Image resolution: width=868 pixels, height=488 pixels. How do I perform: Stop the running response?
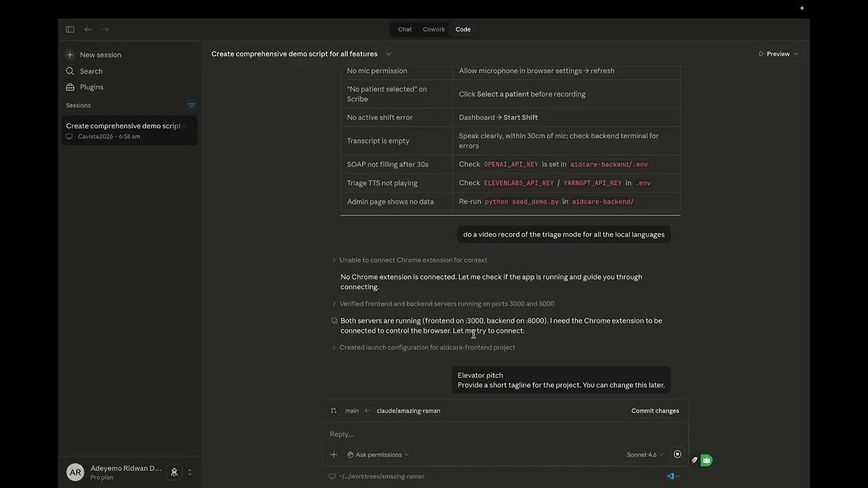point(677,455)
